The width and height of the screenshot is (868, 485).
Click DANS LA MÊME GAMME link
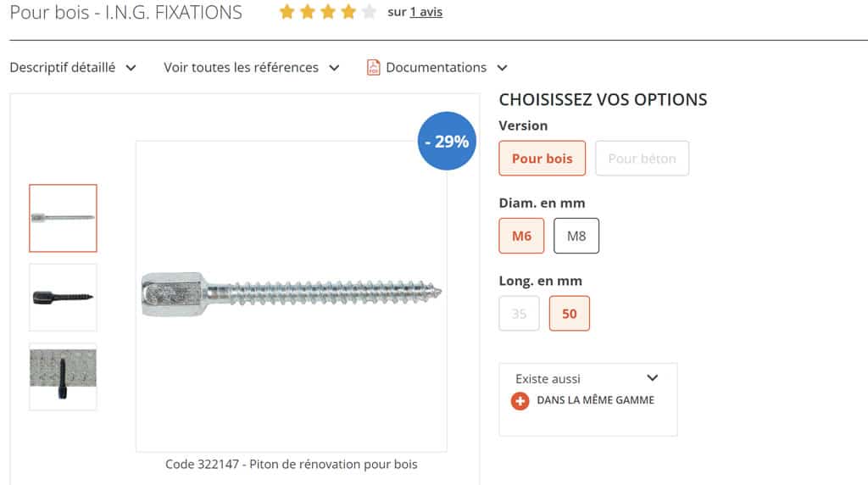[x=595, y=400]
